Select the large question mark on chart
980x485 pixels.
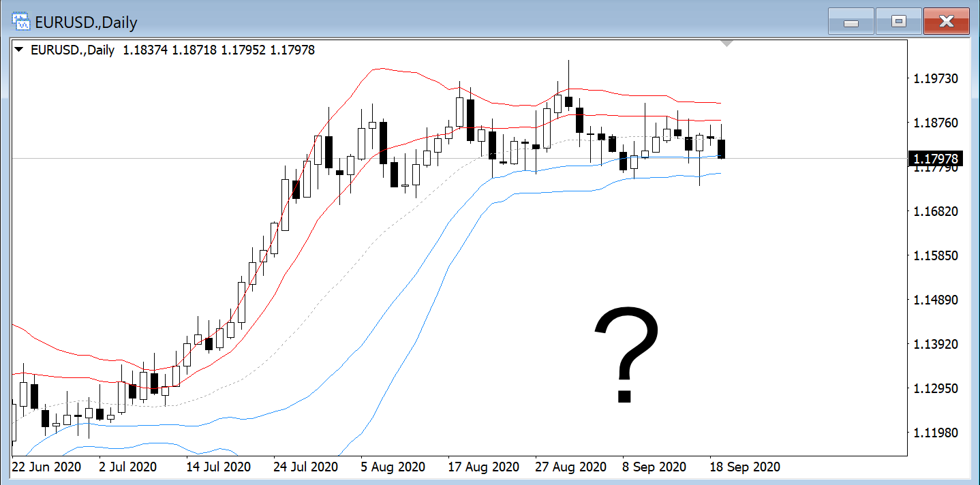pyautogui.click(x=626, y=356)
